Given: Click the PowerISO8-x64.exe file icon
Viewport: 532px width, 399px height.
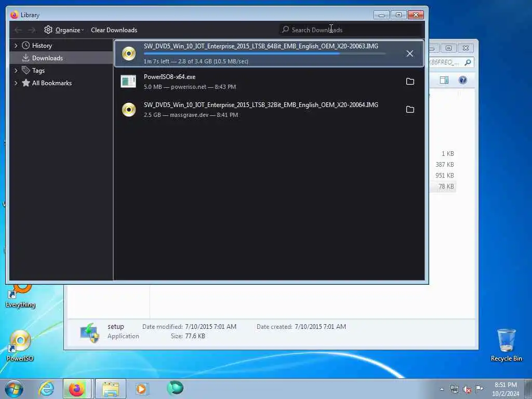Looking at the screenshot, I should click(x=128, y=82).
